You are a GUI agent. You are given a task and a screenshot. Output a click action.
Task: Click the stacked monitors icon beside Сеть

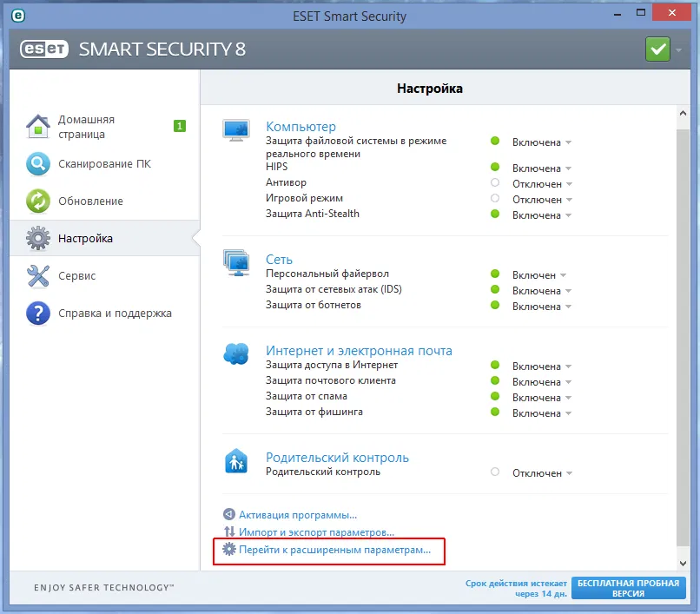236,262
